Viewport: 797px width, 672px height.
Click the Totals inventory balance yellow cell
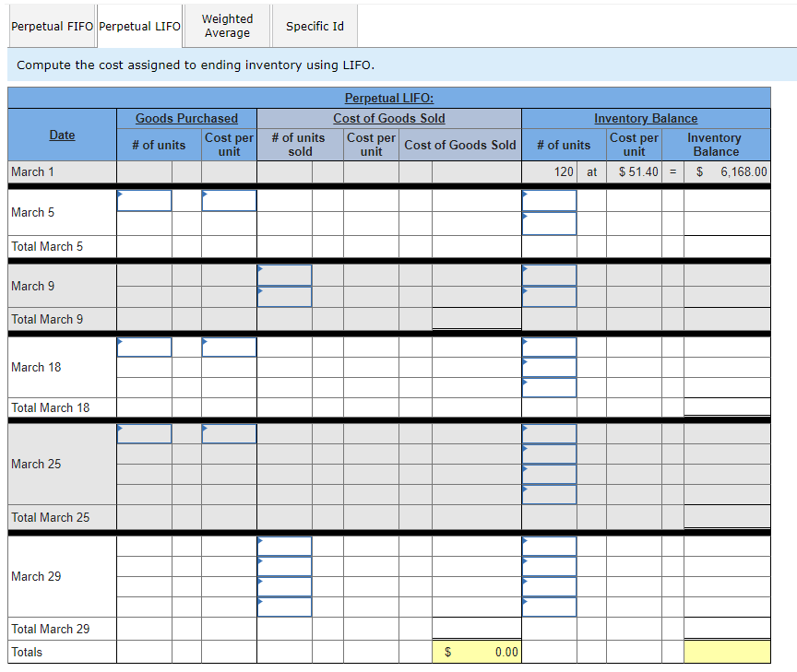[x=727, y=652]
